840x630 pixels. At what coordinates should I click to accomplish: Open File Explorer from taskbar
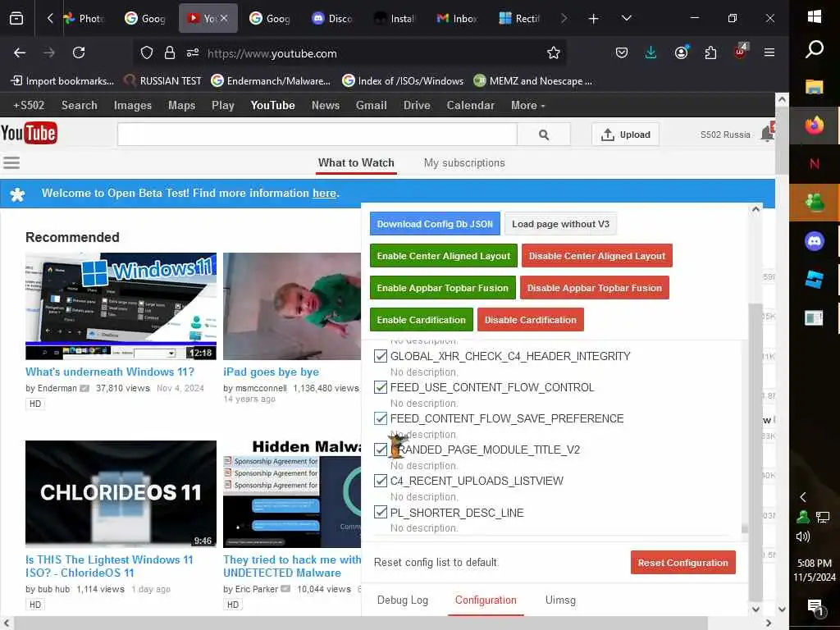click(x=815, y=87)
